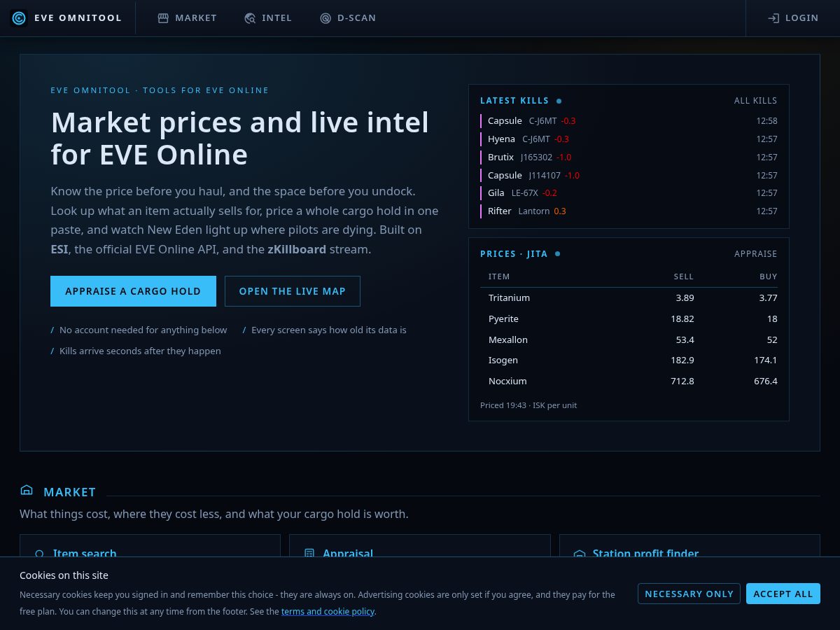Image resolution: width=840 pixels, height=630 pixels.
Task: Click the EVE OMNITOOL brand title
Action: click(x=78, y=18)
